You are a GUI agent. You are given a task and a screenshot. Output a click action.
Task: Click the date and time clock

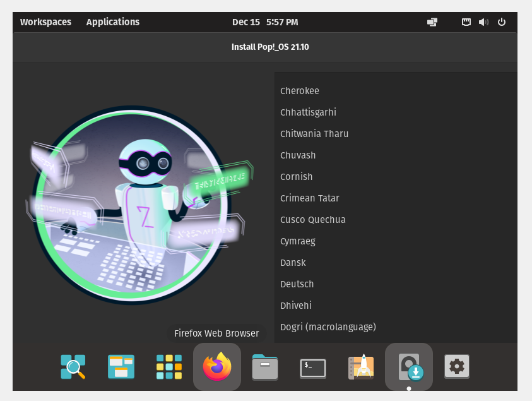click(265, 22)
